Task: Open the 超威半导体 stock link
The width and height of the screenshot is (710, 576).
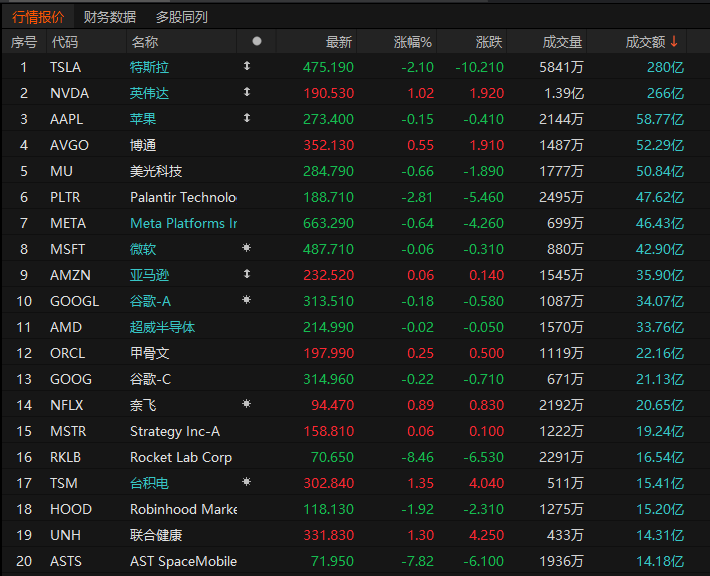Action: (x=163, y=327)
